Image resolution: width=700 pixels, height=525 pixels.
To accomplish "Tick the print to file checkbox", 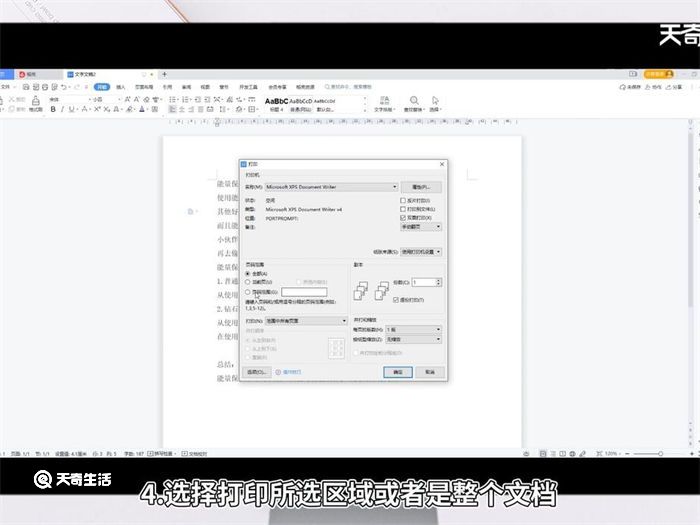I will point(403,209).
